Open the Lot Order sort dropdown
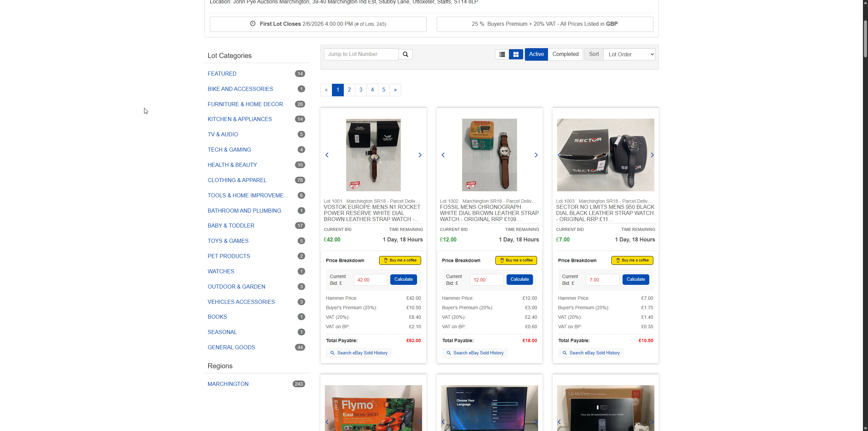The width and height of the screenshot is (868, 431). pos(629,54)
